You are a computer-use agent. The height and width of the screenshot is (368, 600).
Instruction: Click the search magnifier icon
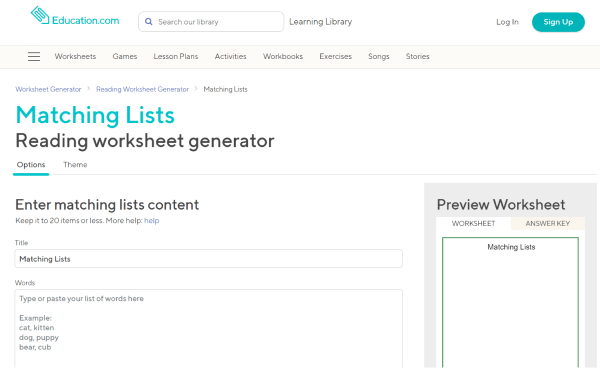pyautogui.click(x=148, y=22)
